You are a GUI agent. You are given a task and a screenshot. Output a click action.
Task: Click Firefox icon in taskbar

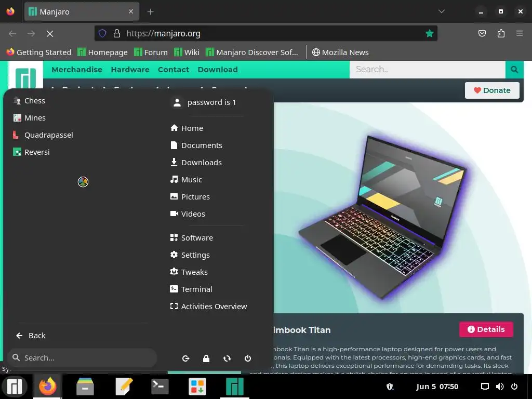click(47, 387)
